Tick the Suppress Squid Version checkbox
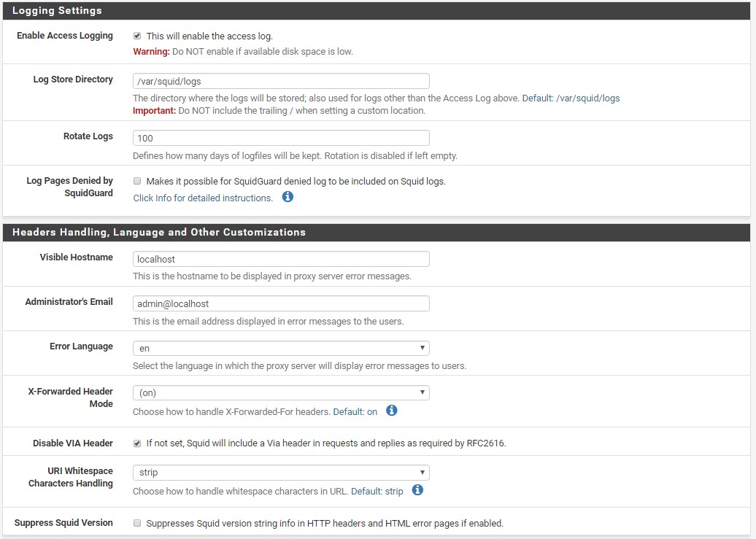Screen dimensions: 756x539 137,523
